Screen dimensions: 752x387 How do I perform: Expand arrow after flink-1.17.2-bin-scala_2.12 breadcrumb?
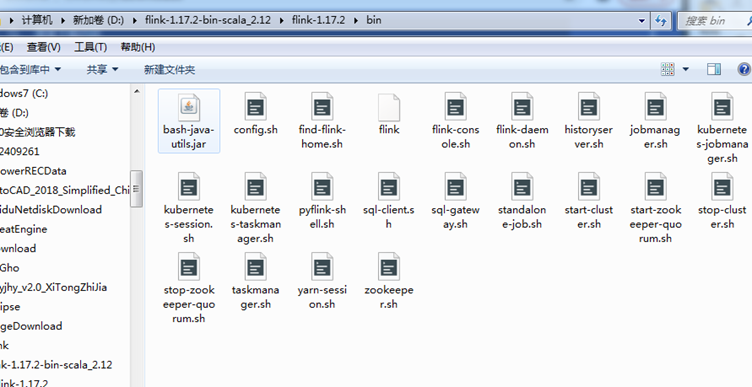(282, 20)
